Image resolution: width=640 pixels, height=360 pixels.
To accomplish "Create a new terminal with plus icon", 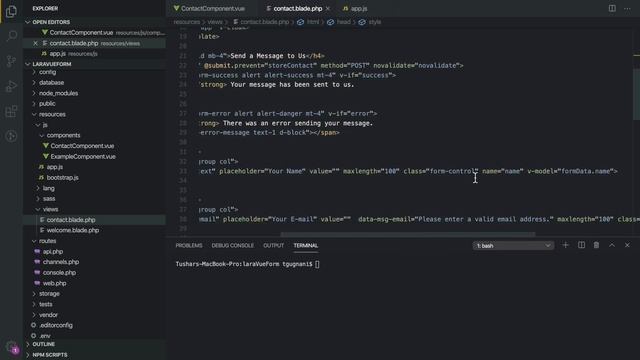I will tap(565, 245).
